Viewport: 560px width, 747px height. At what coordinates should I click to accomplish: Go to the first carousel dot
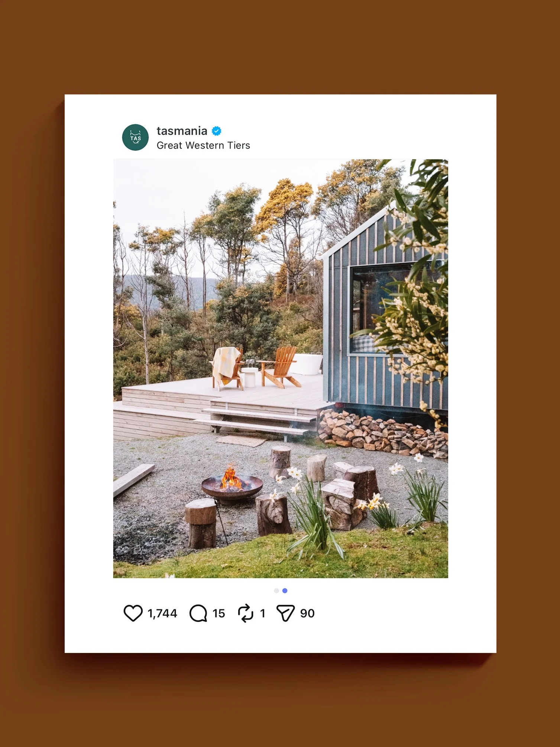(x=276, y=591)
